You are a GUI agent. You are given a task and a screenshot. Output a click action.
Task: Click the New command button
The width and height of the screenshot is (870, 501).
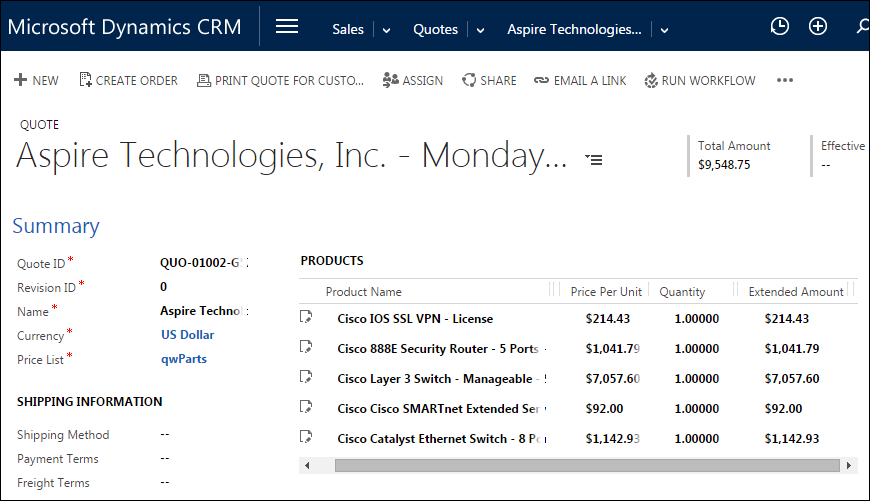[36, 80]
